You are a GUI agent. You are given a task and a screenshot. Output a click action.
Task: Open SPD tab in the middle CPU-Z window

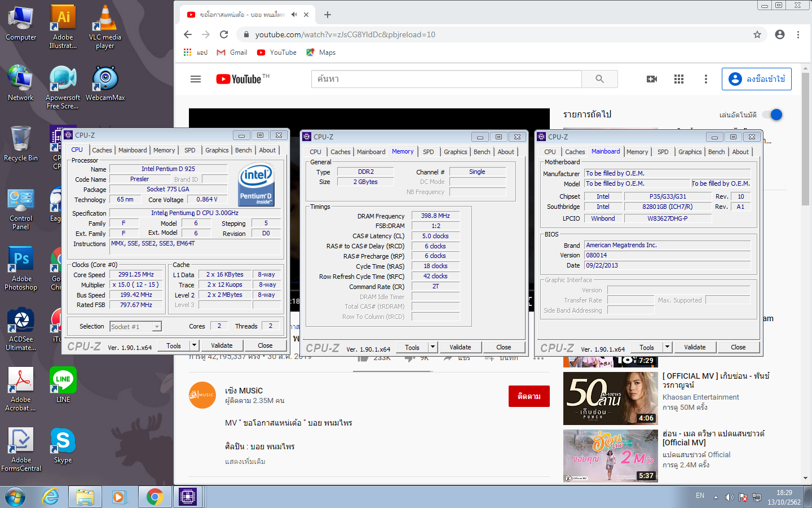429,152
